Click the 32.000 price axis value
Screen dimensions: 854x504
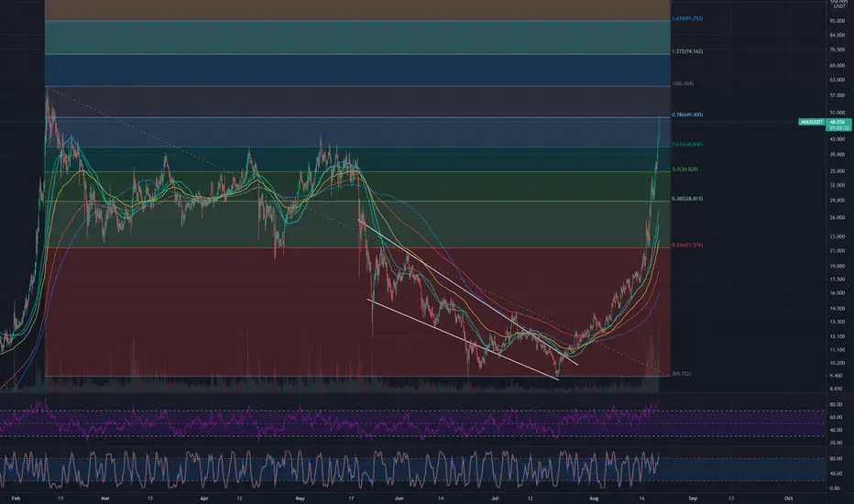[837, 185]
